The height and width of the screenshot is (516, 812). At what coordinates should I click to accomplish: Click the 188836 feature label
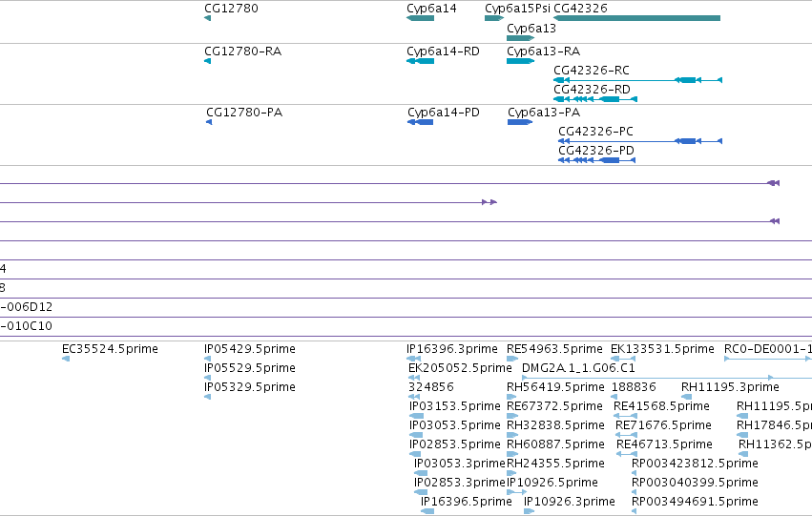(x=634, y=387)
